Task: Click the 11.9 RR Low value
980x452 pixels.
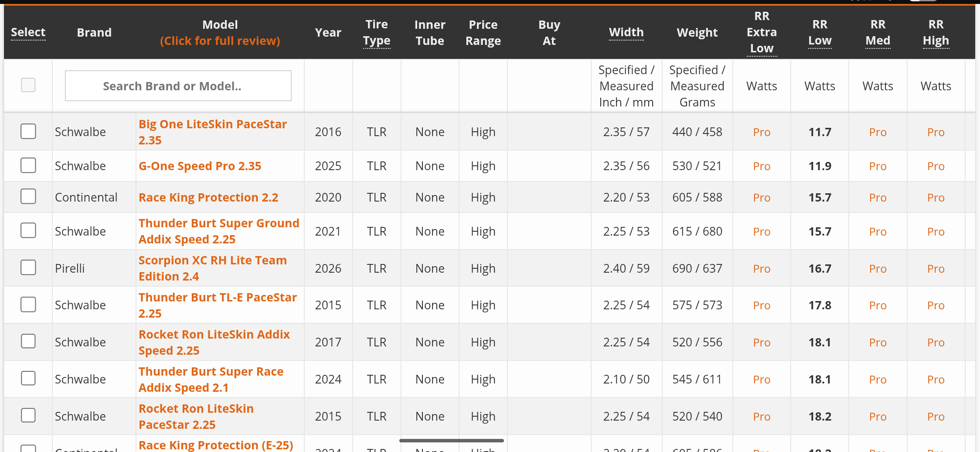Action: point(820,166)
